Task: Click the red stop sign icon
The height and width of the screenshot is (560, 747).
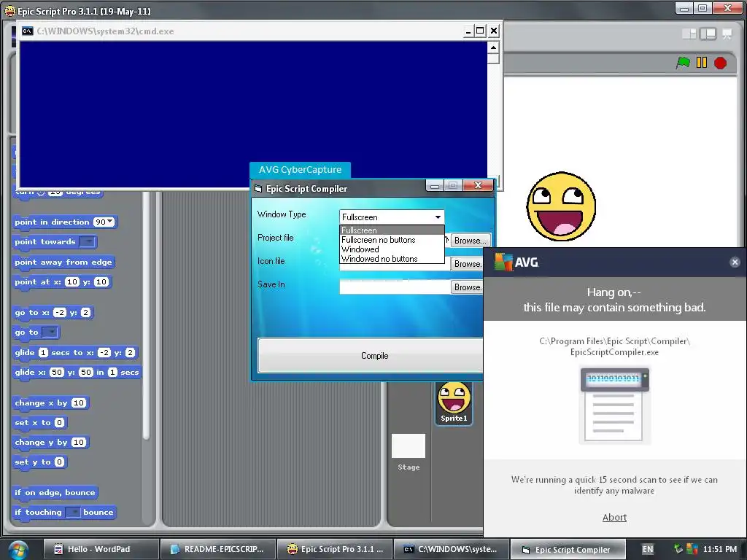Action: tap(720, 63)
